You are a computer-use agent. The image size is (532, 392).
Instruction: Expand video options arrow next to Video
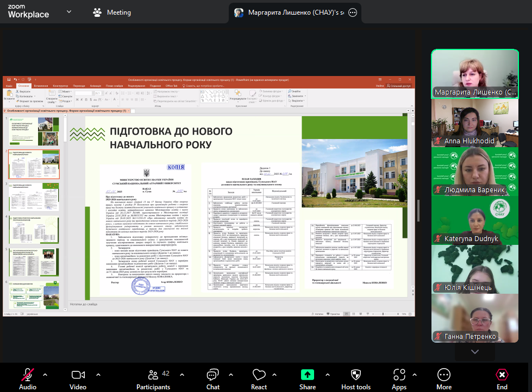[x=98, y=374]
